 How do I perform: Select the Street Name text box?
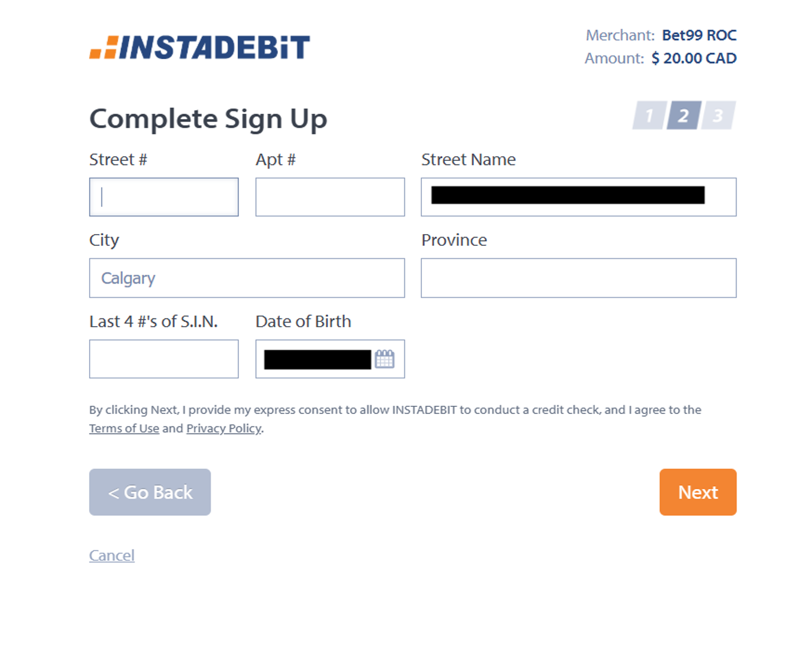coord(578,197)
